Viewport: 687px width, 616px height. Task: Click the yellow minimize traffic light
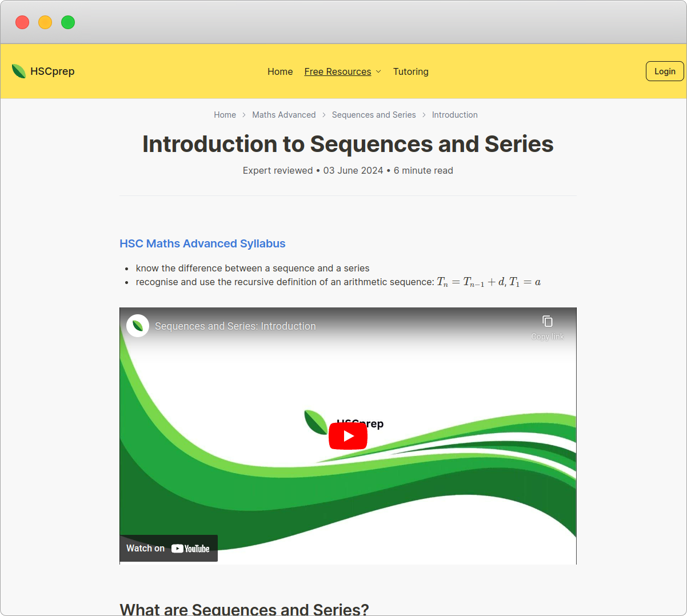coord(45,22)
